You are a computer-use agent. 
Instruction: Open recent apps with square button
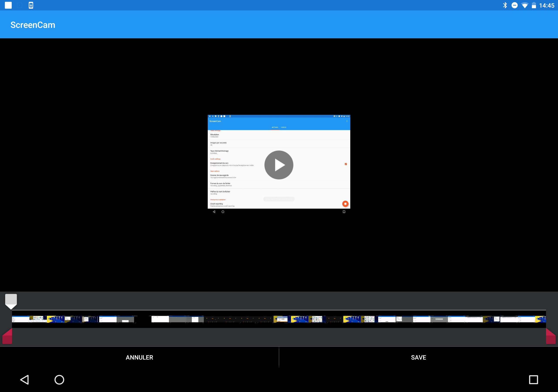(x=533, y=380)
